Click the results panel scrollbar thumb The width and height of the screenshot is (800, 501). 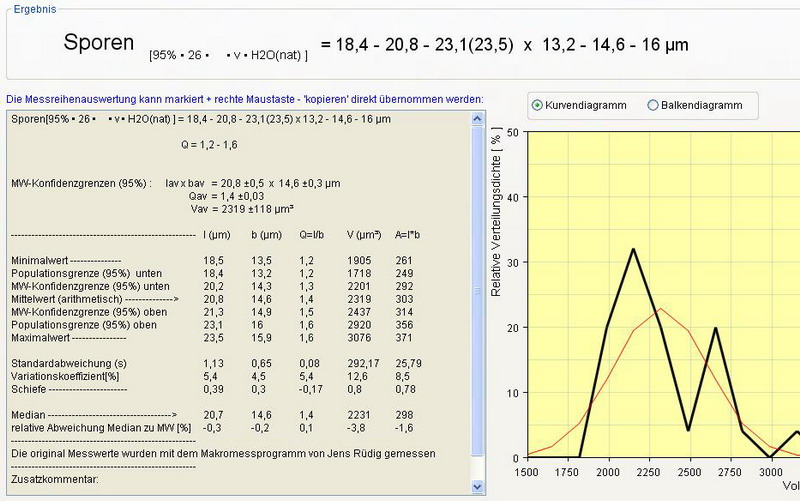[477, 288]
